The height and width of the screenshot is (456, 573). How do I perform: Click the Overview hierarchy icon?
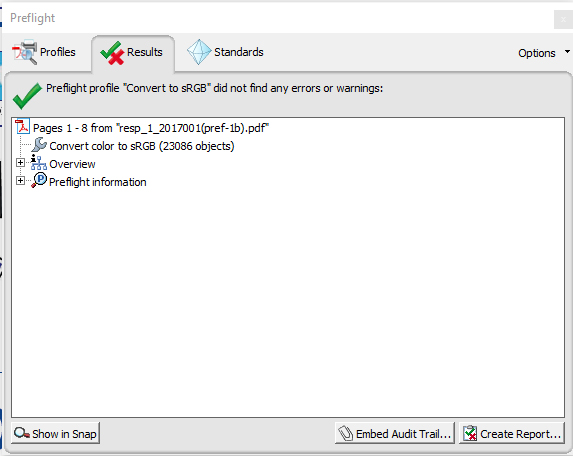click(38, 163)
